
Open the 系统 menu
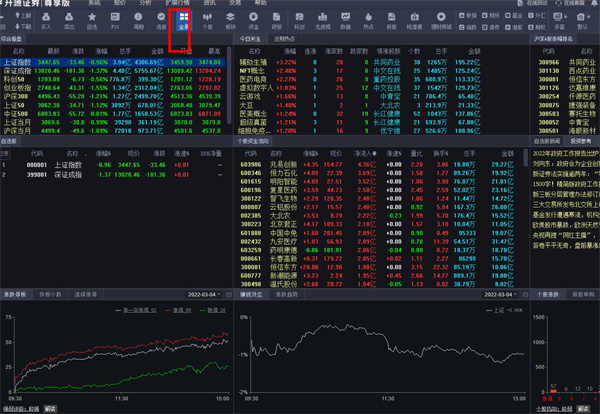(x=93, y=4)
